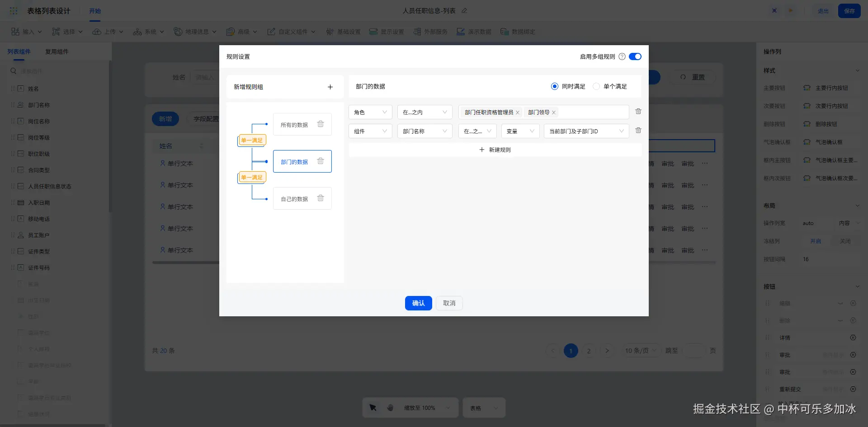Collapse the 样式 section
The width and height of the screenshot is (868, 427).
tap(857, 70)
